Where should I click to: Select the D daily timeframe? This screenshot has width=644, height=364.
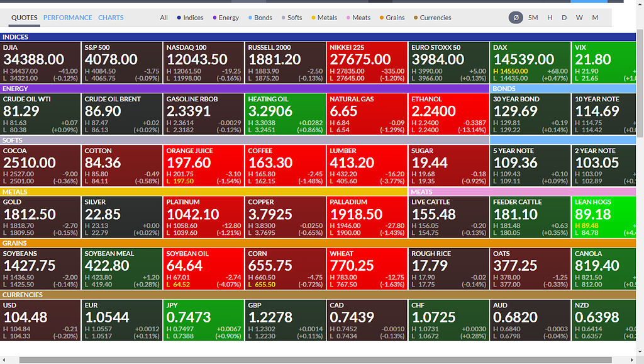click(x=564, y=18)
